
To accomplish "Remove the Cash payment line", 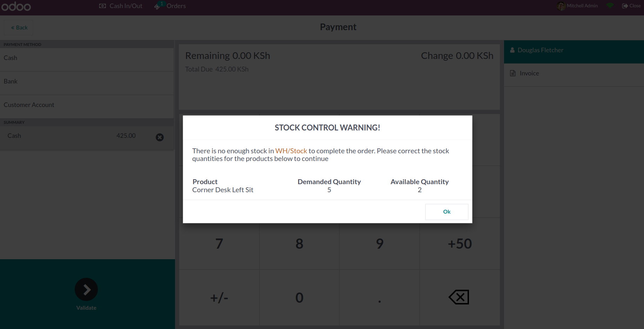I will pyautogui.click(x=160, y=137).
